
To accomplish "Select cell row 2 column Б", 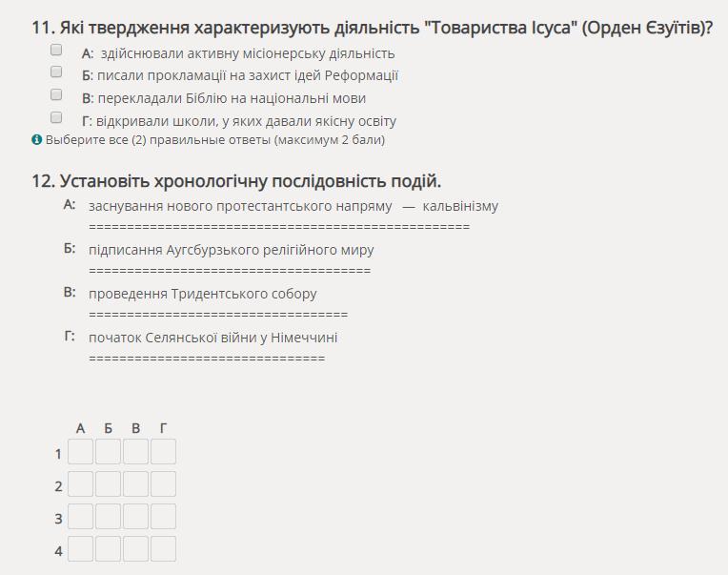I will tap(109, 484).
